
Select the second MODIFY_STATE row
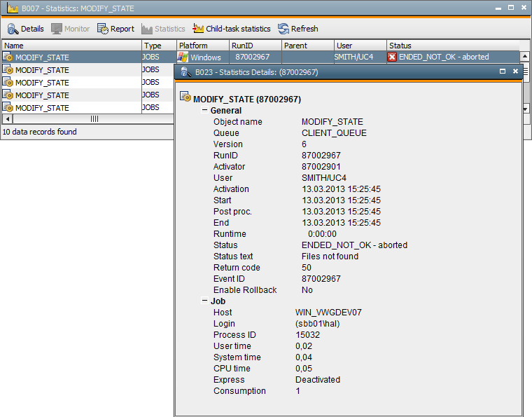[x=42, y=70]
